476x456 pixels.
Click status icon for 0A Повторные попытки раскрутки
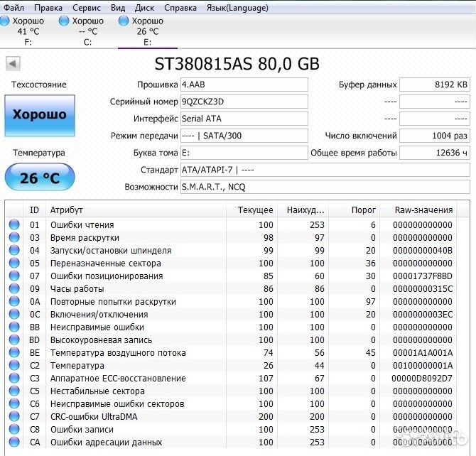[x=14, y=301]
